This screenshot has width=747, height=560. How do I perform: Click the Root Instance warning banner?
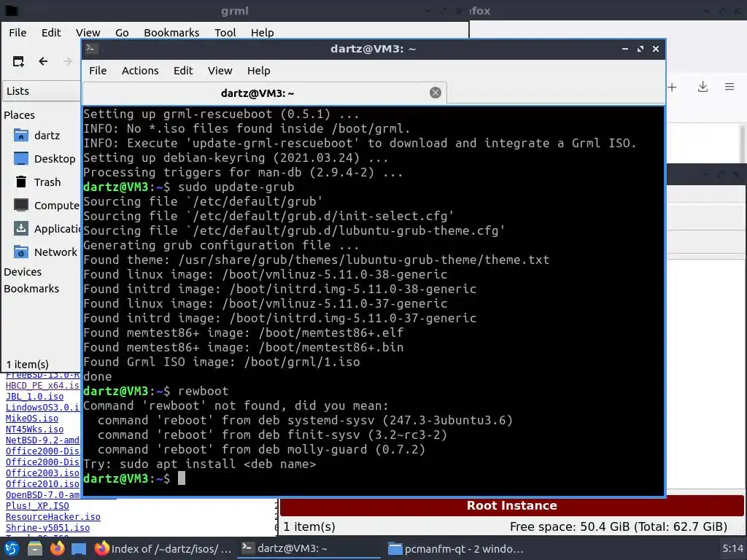coord(511,506)
